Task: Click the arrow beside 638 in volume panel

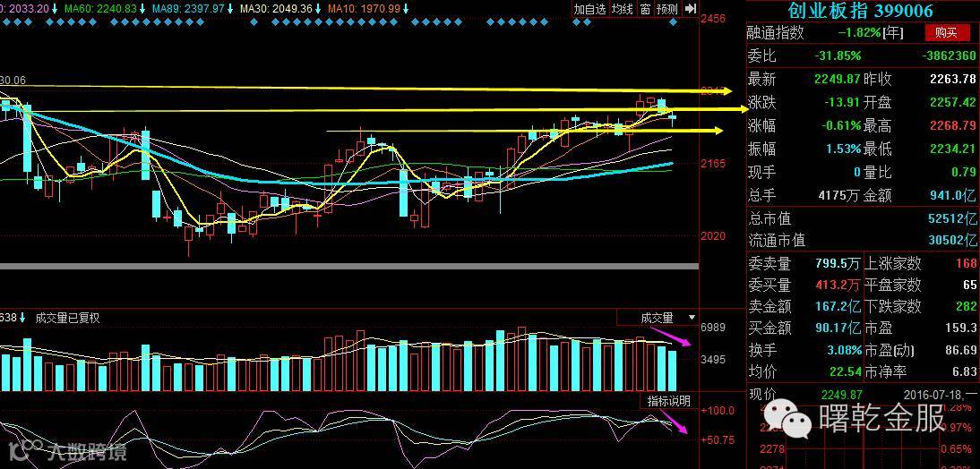Action: 22,318
